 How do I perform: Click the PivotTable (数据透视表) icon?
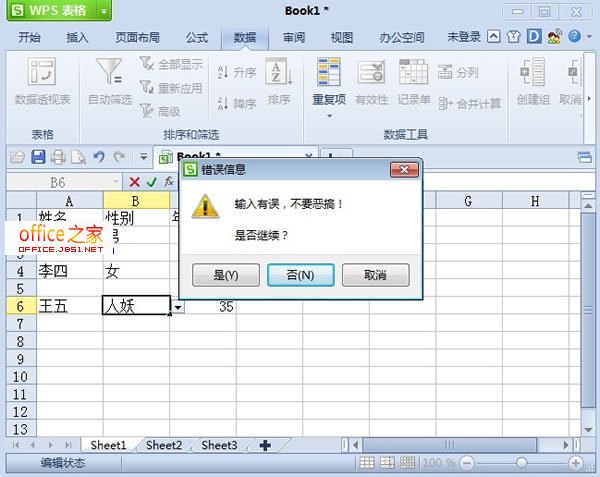(42, 71)
